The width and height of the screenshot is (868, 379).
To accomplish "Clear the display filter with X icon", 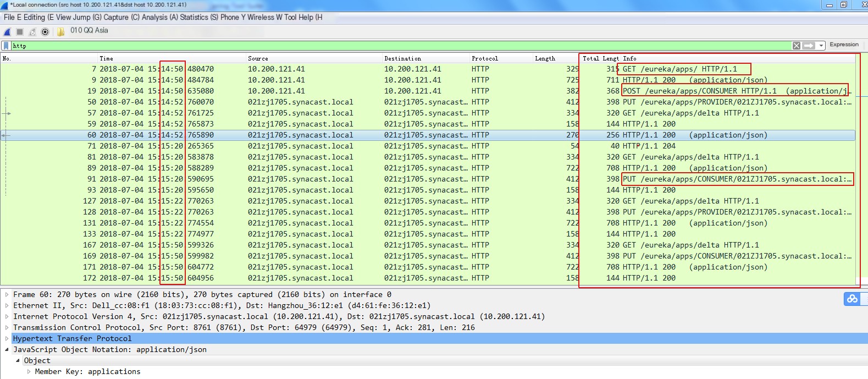I will point(796,46).
